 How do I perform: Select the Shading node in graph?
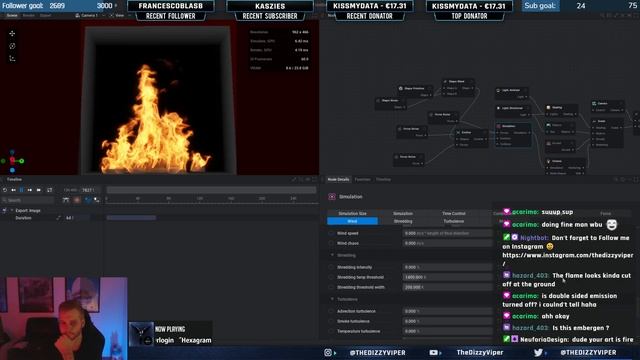(562, 111)
